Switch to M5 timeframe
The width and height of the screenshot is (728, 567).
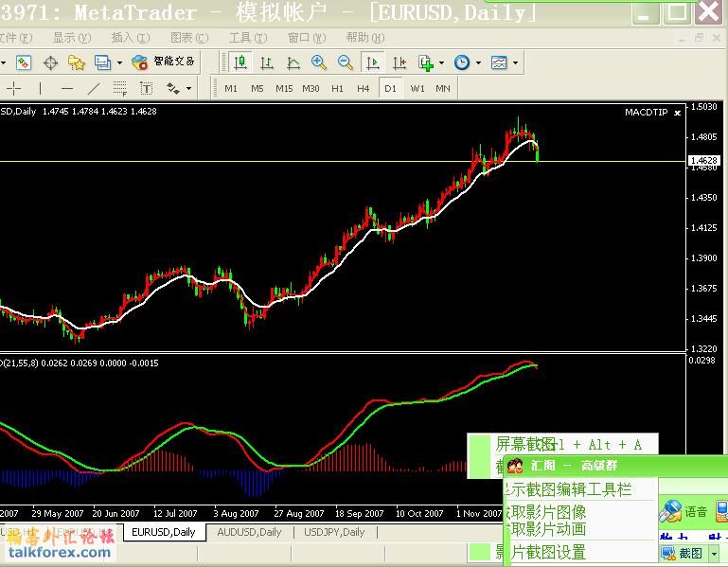[257, 88]
